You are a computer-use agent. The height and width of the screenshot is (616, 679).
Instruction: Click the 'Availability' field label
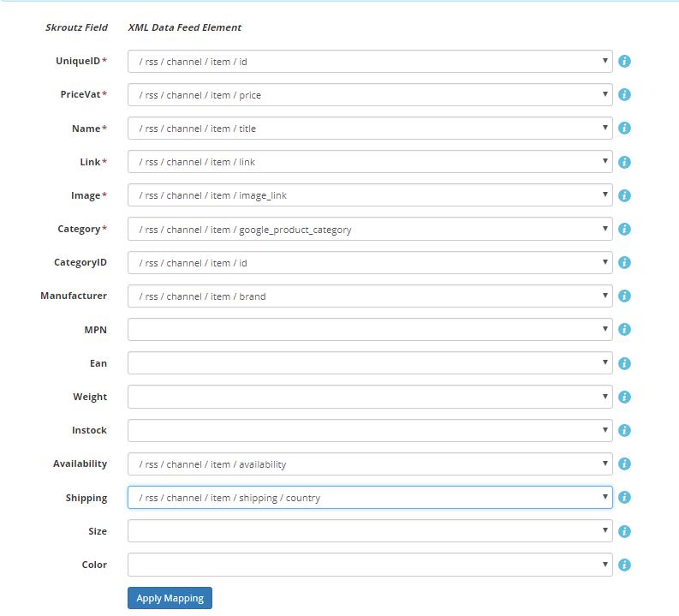[x=80, y=463]
